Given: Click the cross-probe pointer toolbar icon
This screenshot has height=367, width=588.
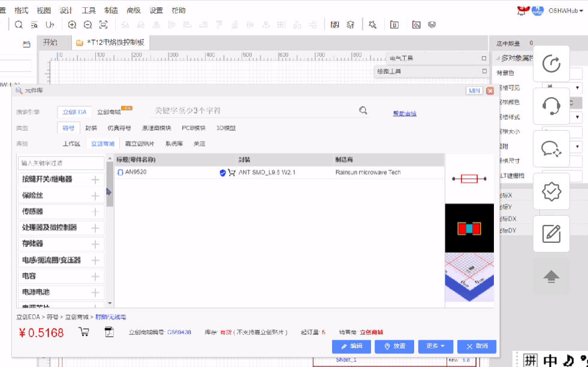Looking at the screenshot, I should 372,25.
